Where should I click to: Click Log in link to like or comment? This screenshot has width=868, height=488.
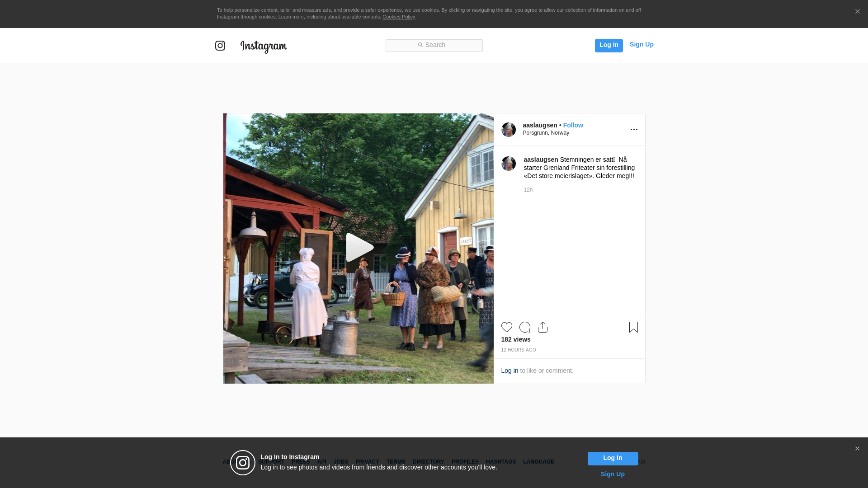tap(509, 371)
